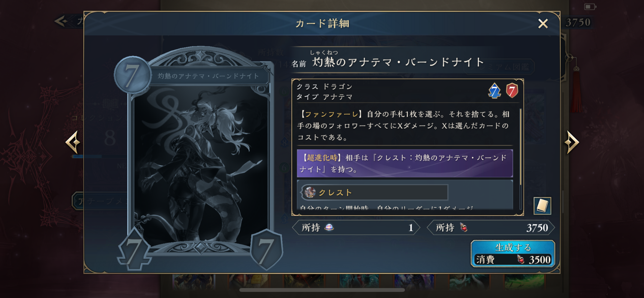Close the card detail dialog
This screenshot has width=644, height=298.
tap(543, 24)
